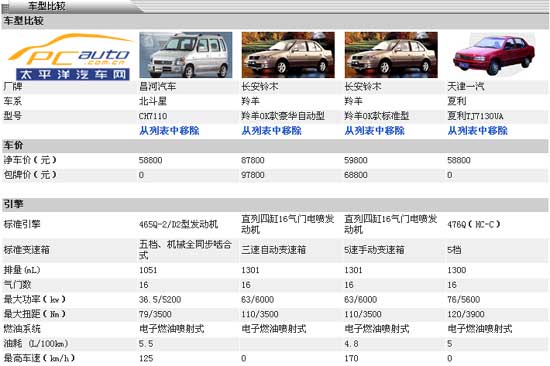The height and width of the screenshot is (366, 550).
Task: Open the silver 北斗星 van photo
Action: (186, 55)
